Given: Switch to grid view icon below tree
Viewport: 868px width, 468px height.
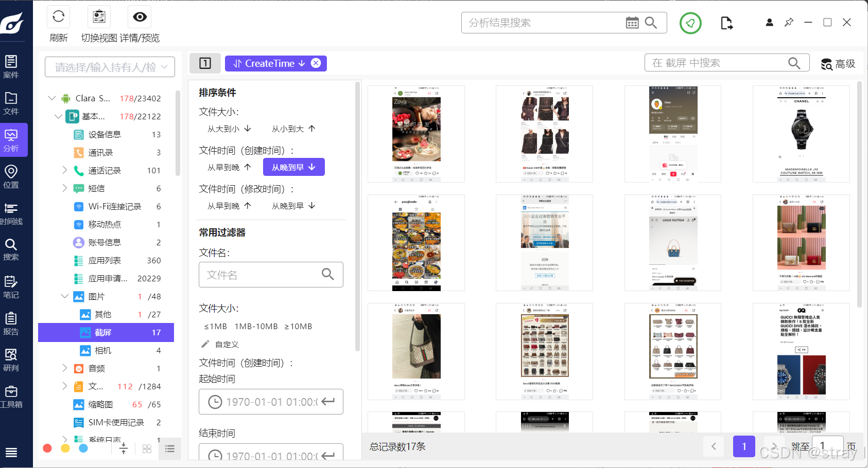Looking at the screenshot, I should [147, 448].
